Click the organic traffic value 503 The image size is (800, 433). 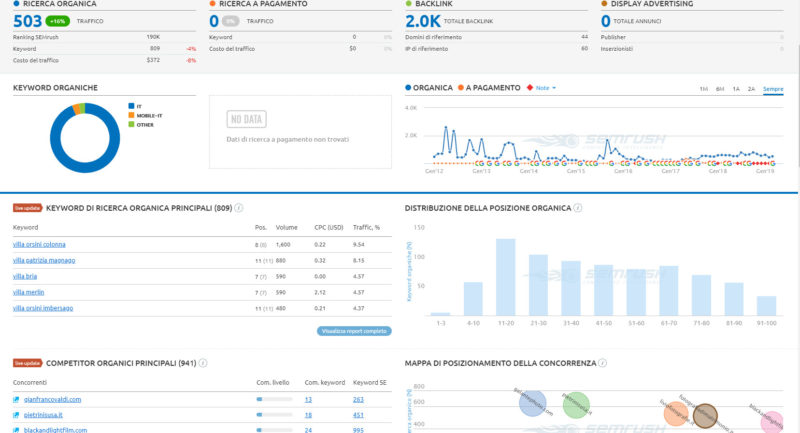(x=28, y=21)
